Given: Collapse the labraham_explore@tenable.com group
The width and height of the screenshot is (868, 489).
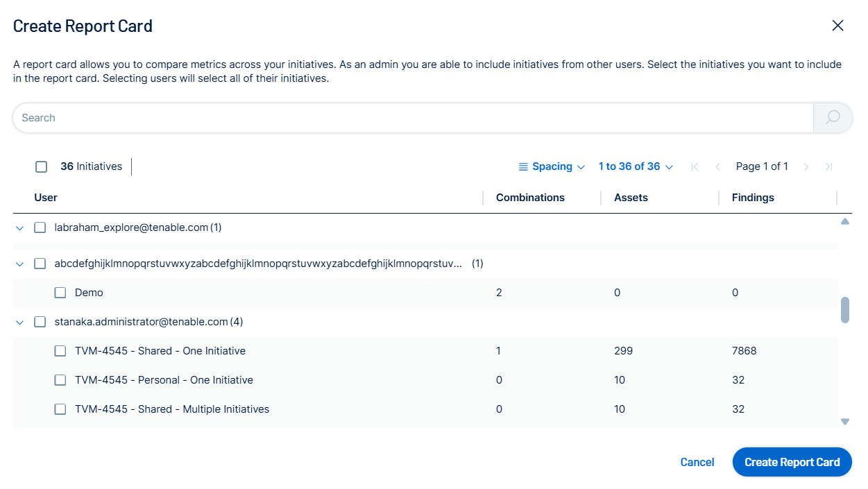Looking at the screenshot, I should 19,228.
